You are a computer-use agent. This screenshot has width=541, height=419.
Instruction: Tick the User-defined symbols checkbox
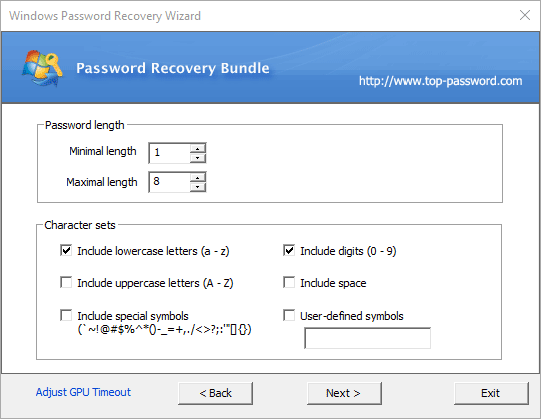[x=289, y=315]
